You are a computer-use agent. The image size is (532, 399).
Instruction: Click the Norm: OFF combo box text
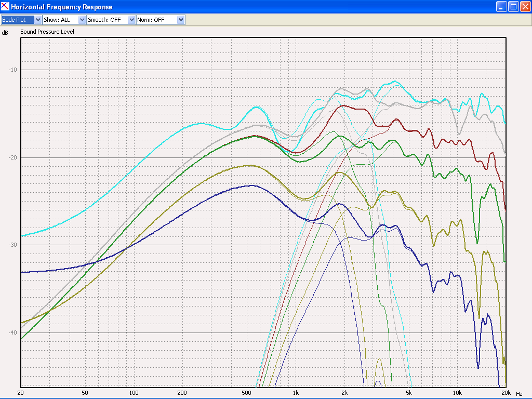pos(151,20)
